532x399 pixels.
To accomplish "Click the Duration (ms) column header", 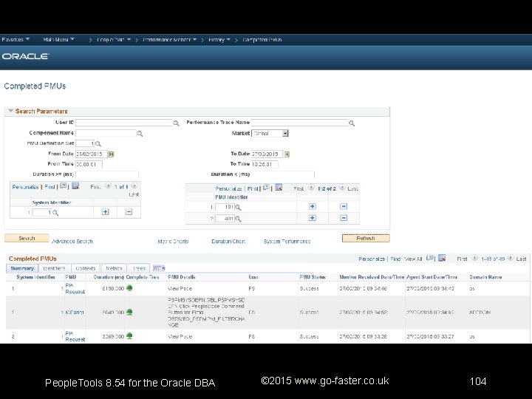I will click(x=109, y=277).
